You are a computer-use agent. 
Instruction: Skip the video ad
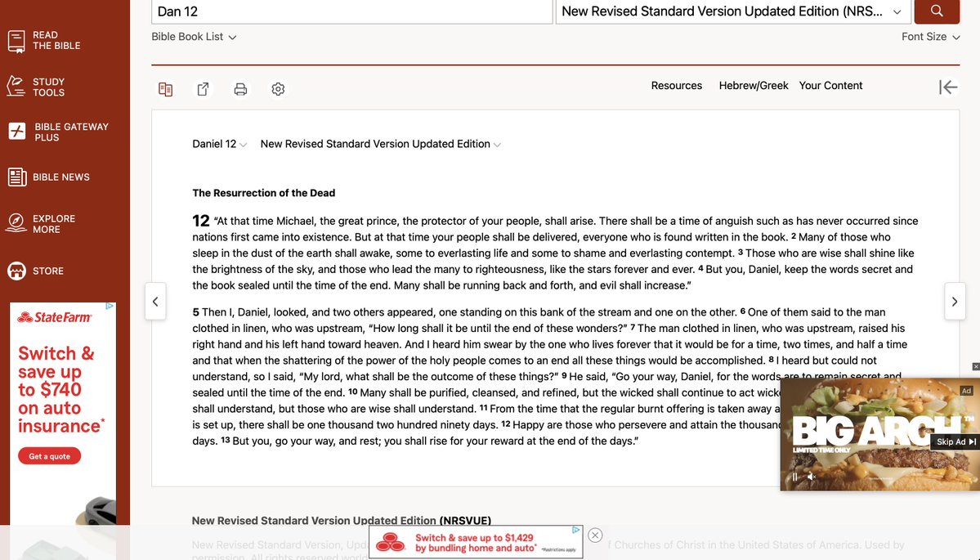pos(955,442)
